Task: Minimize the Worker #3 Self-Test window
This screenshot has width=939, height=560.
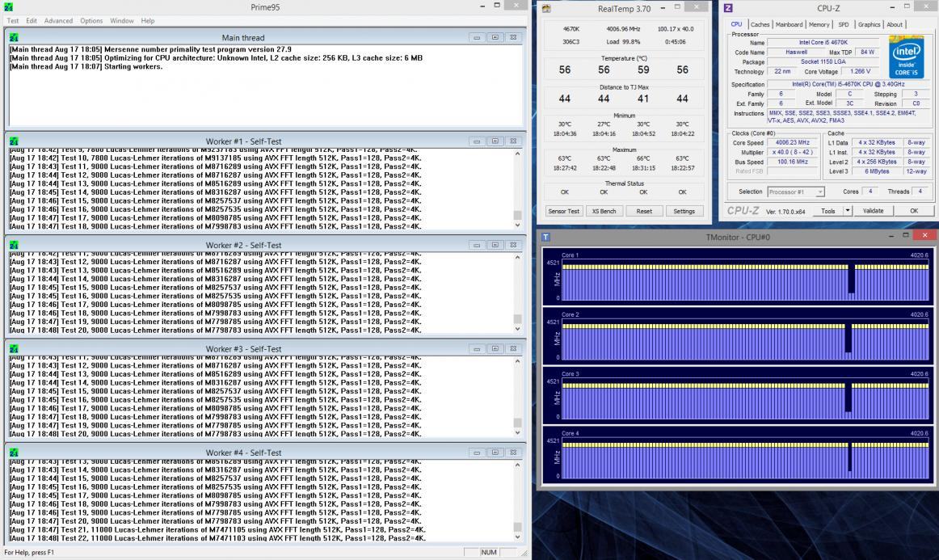Action: tap(477, 348)
